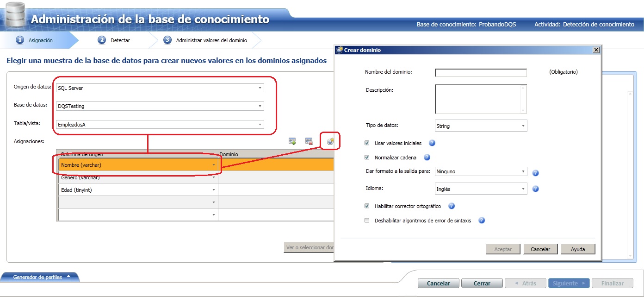Click inside the Nombre del dominio field

(480, 72)
